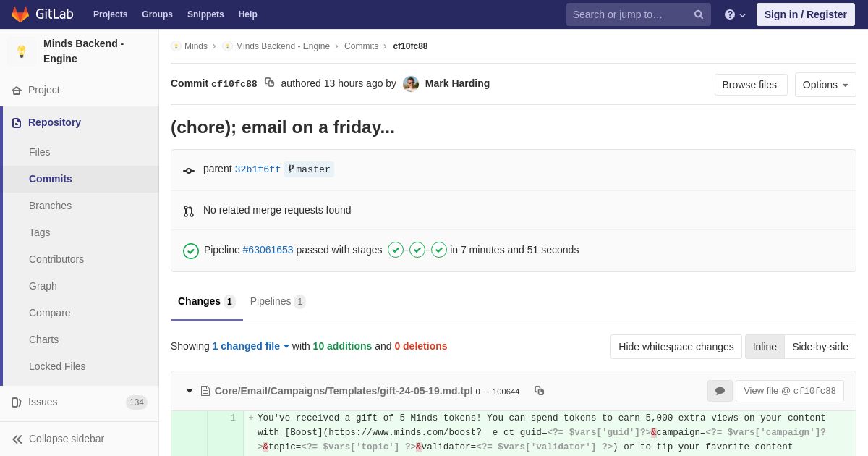Collapse the gift template file diff
Viewport: 868px width, 456px height.
tap(190, 391)
